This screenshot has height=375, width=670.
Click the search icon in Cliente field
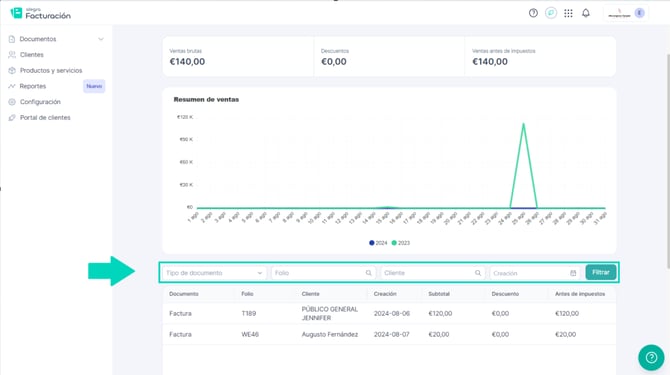[478, 273]
